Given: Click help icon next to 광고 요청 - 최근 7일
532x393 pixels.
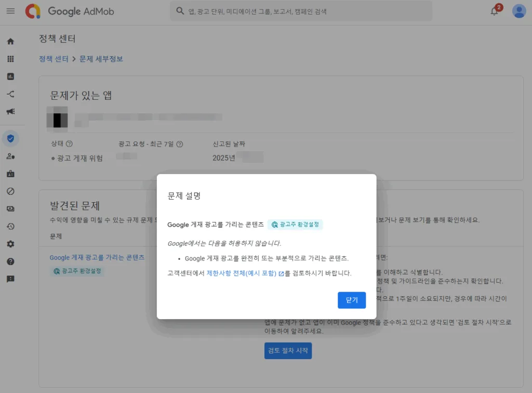Looking at the screenshot, I should click(x=180, y=144).
